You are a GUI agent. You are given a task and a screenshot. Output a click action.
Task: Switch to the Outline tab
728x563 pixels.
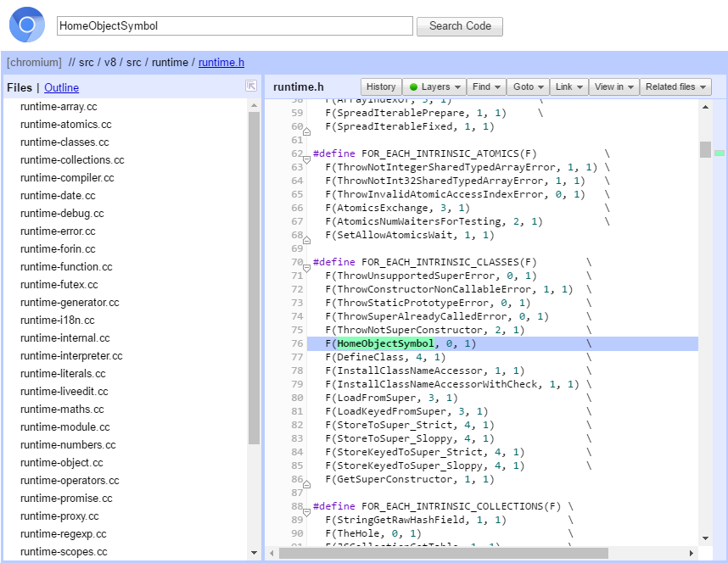pyautogui.click(x=61, y=87)
